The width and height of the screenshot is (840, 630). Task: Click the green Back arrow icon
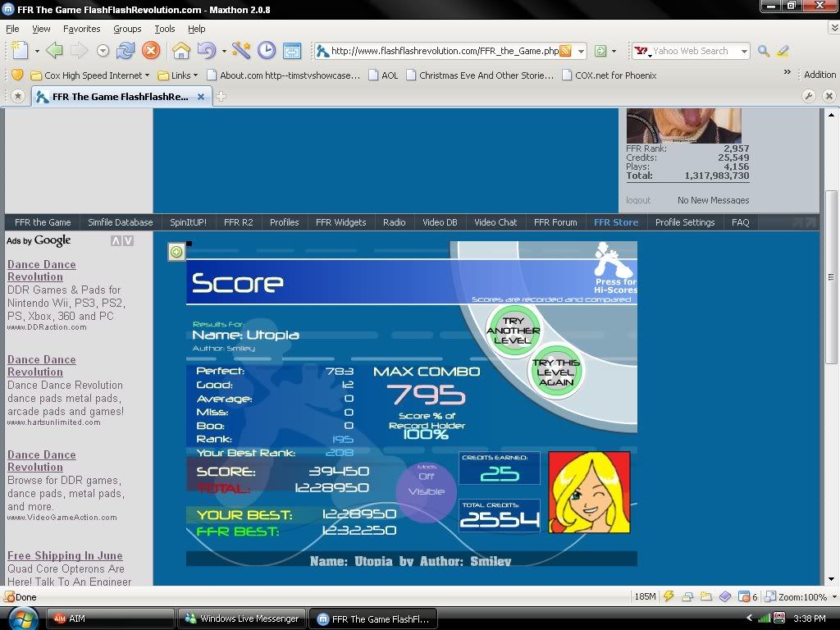(55, 51)
